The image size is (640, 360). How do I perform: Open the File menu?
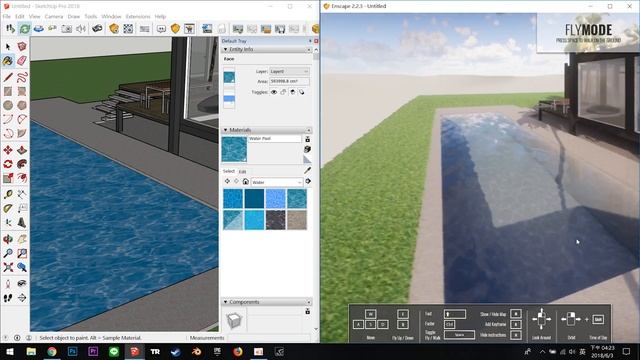(7, 16)
